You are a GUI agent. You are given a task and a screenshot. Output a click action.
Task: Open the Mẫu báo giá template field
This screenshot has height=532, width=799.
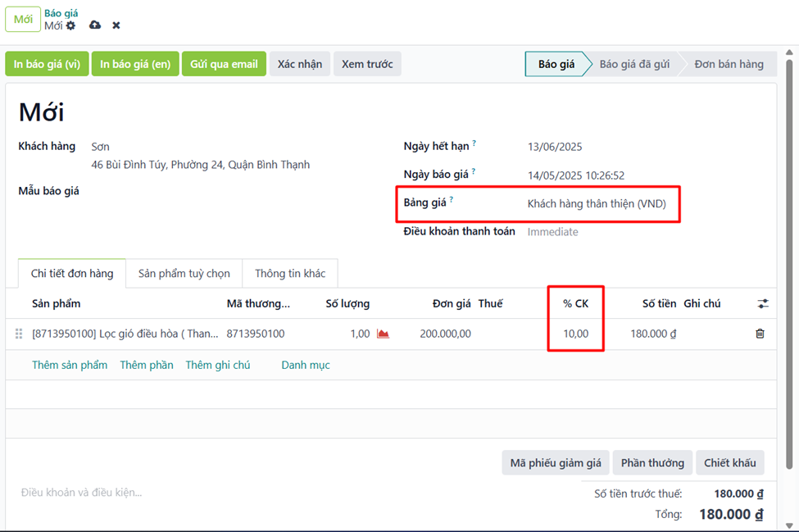205,192
